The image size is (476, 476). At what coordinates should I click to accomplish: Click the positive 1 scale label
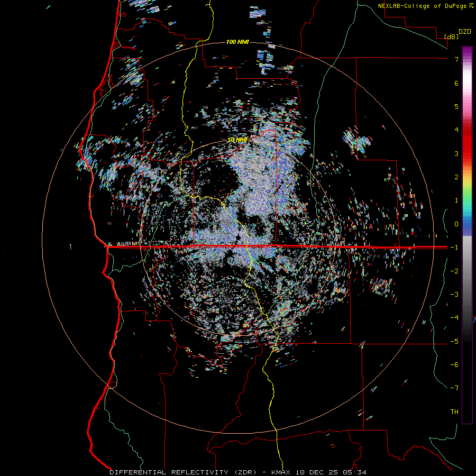click(456, 200)
